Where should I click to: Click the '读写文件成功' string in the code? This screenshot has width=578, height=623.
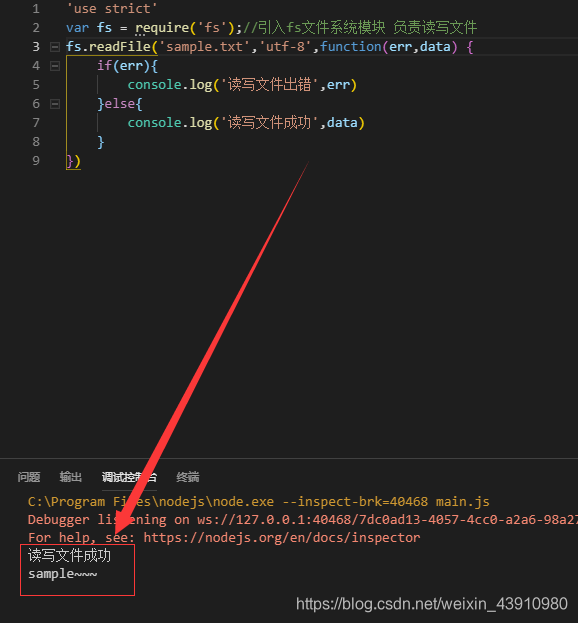click(270, 123)
